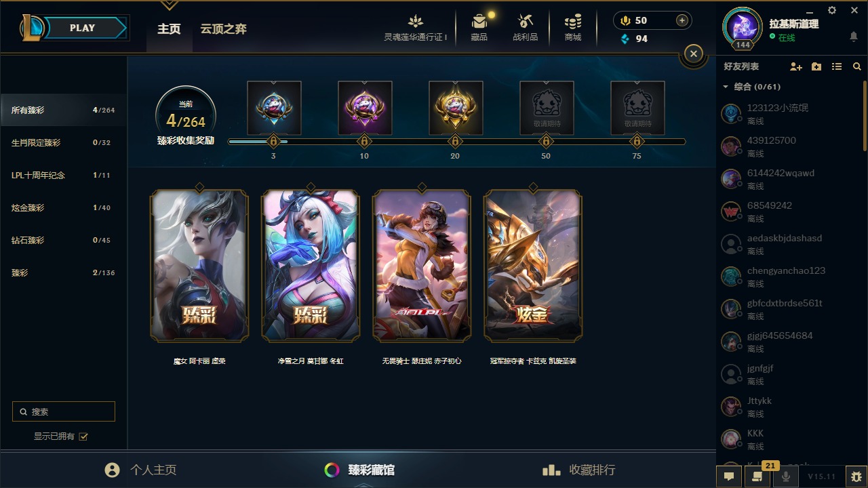The image size is (868, 488).
Task: Open the 灵魂莲华通行证 pass icon
Action: pyautogui.click(x=416, y=27)
